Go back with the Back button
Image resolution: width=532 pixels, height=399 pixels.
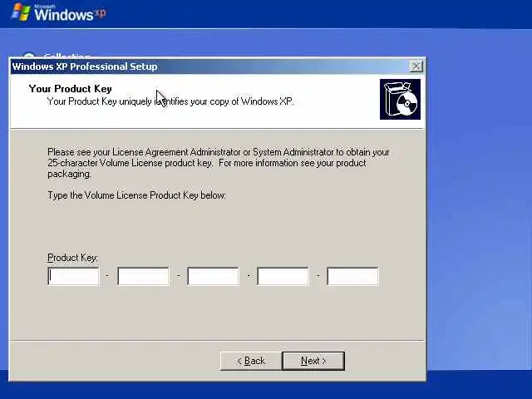pos(251,361)
